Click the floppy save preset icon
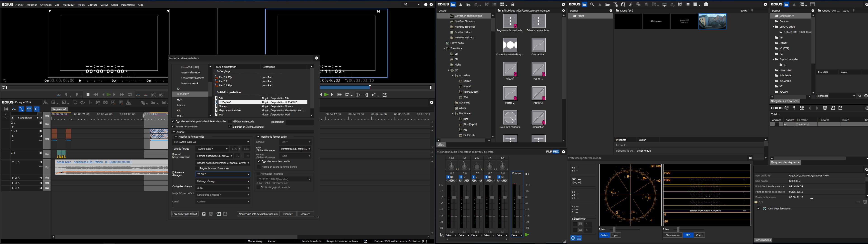 tap(204, 214)
